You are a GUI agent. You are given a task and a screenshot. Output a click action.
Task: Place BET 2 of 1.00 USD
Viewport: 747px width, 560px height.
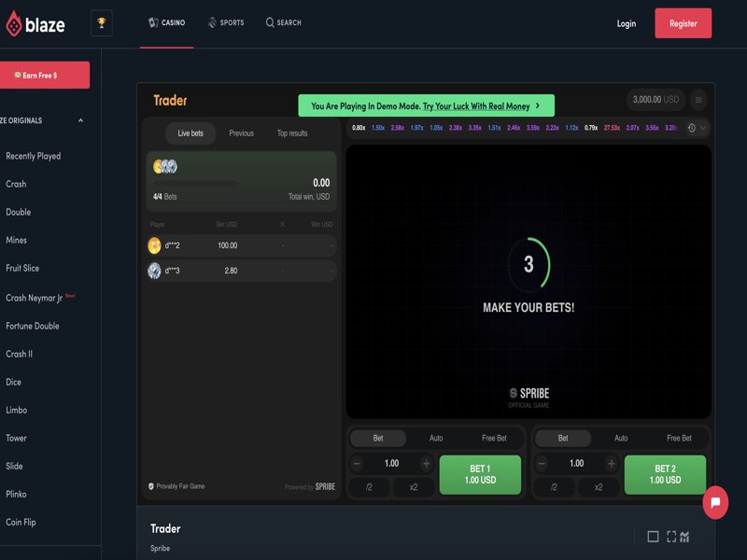665,474
